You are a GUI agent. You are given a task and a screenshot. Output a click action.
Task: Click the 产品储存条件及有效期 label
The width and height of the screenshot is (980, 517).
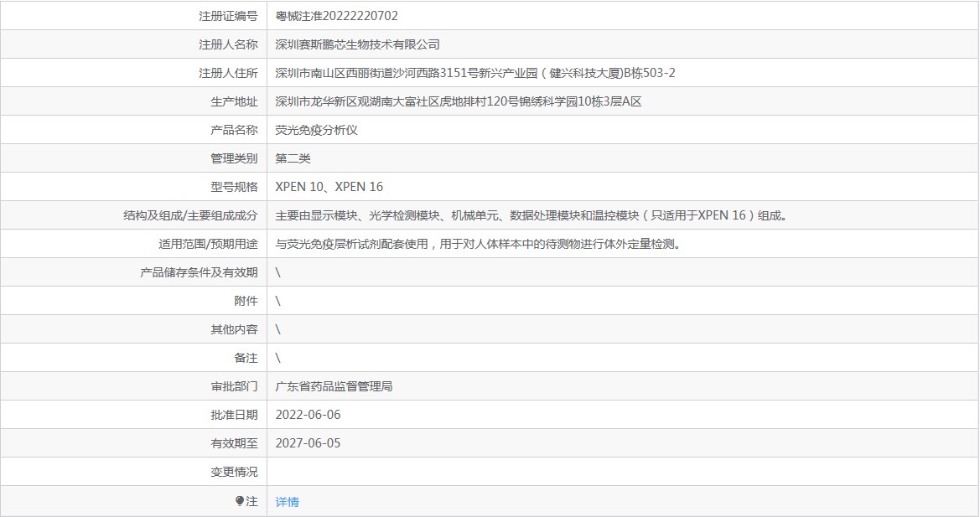coord(199,272)
